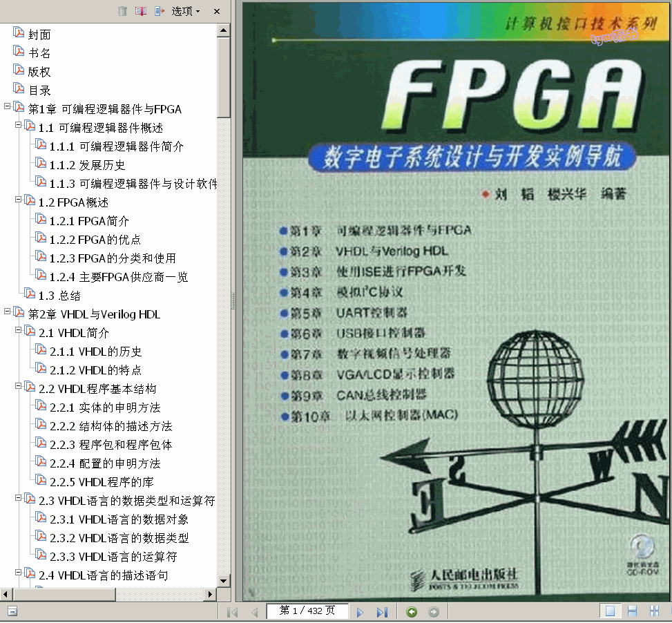Click the new bookmark icon
This screenshot has height=623, width=672.
pyautogui.click(x=141, y=11)
